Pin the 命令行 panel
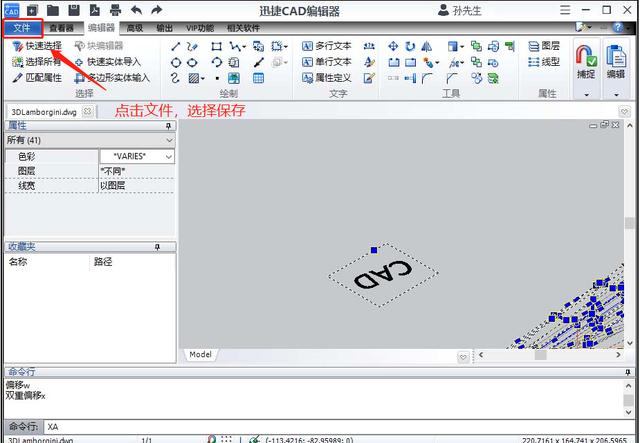Image resolution: width=640 pixels, height=443 pixels. pos(628,372)
